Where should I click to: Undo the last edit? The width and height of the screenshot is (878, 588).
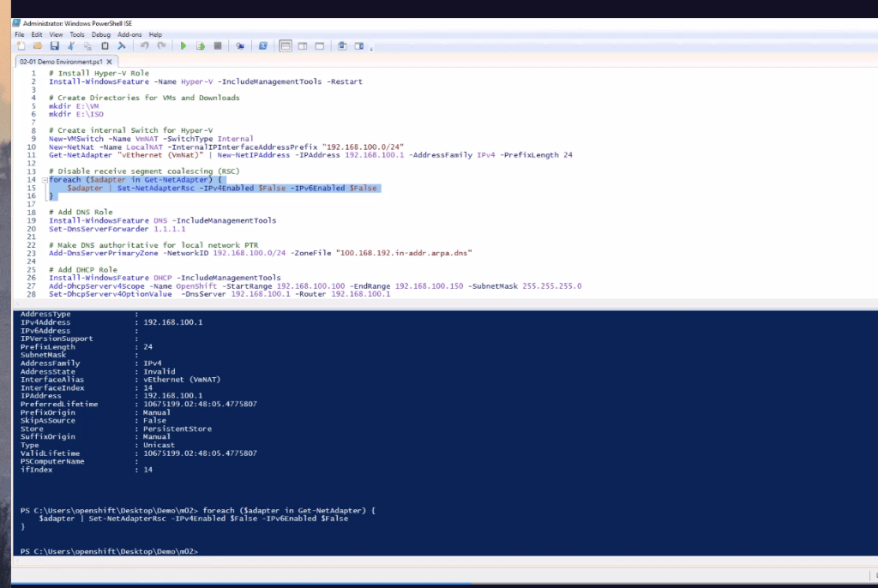(x=144, y=46)
